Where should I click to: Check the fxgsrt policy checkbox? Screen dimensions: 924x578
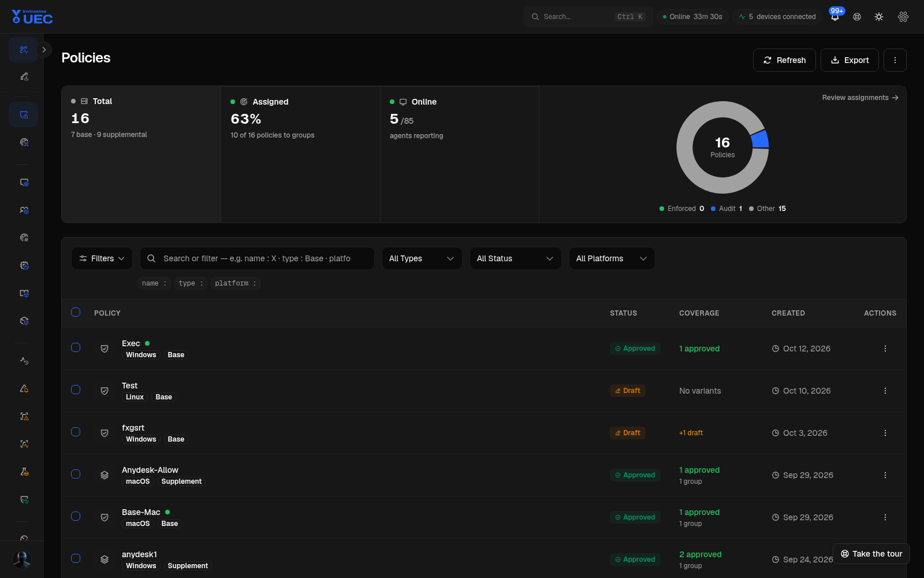pyautogui.click(x=76, y=432)
